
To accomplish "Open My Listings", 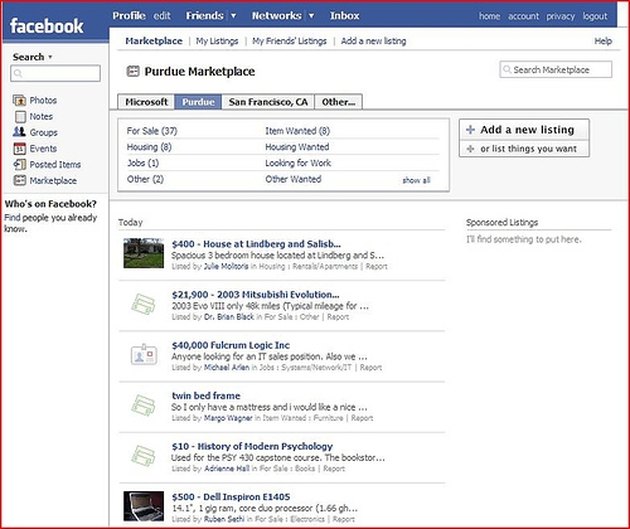I will click(217, 41).
